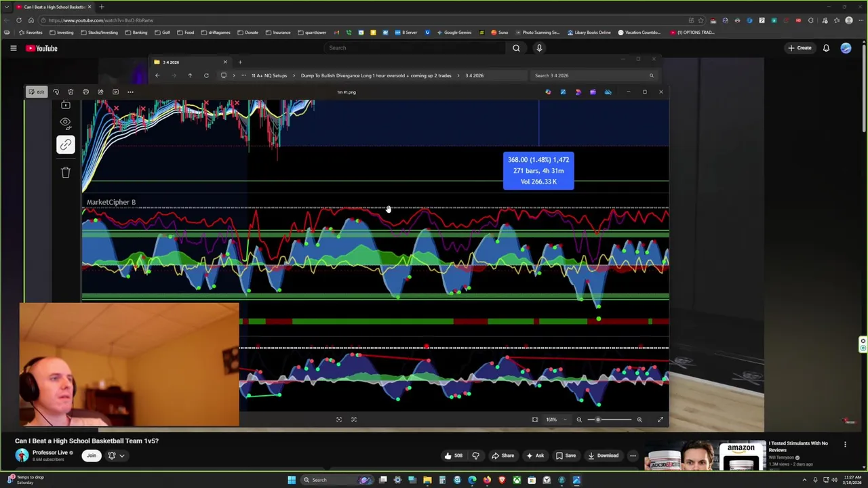
Task: Download the YouTube video
Action: pyautogui.click(x=603, y=455)
